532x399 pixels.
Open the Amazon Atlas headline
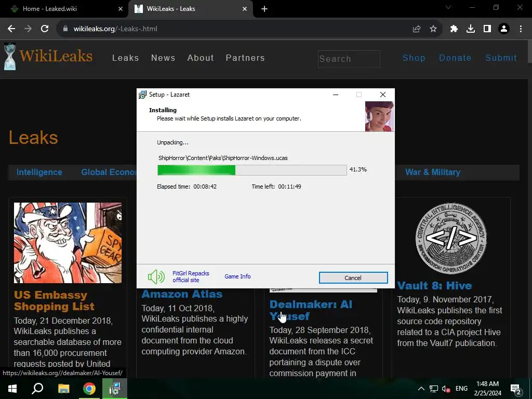182,294
